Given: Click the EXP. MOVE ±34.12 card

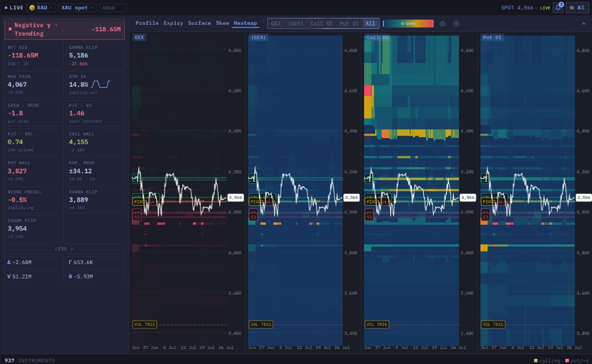Looking at the screenshot, I should (95, 170).
